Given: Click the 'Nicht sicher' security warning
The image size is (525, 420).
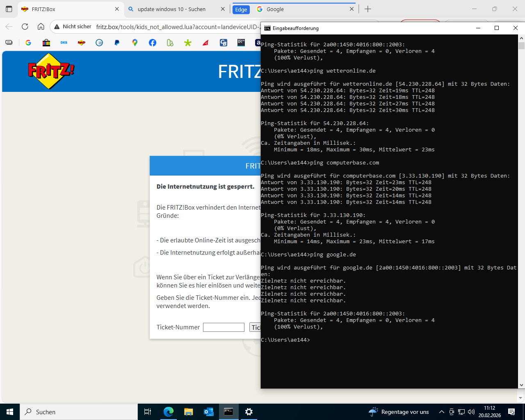Looking at the screenshot, I should coord(73,27).
